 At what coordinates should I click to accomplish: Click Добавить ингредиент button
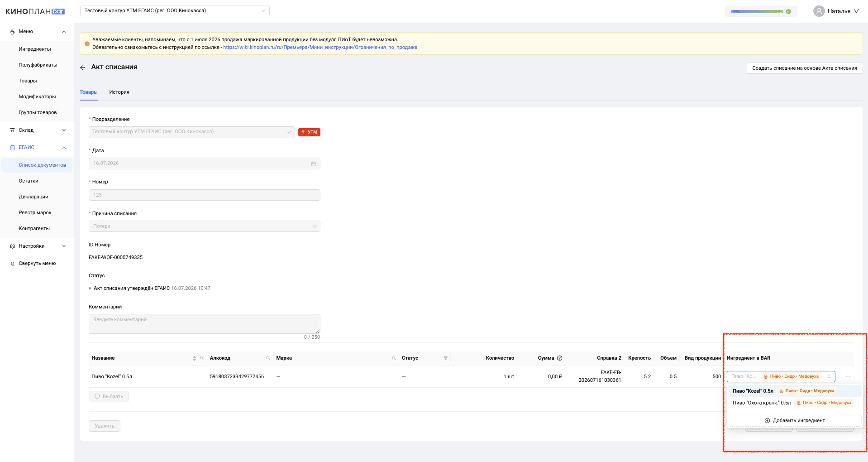(x=795, y=420)
